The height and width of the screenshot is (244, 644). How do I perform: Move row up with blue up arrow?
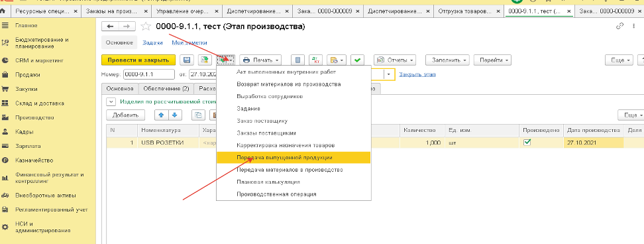[162, 115]
